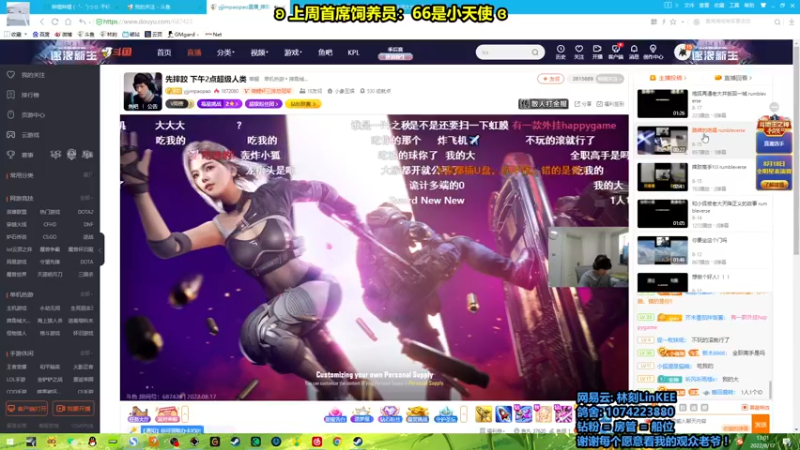The width and height of the screenshot is (800, 450).
Task: Click the Windows Start button
Action: coord(10,441)
